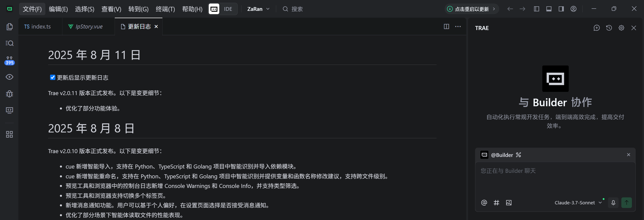Viewport: 644px width, 220px height.
Task: Click the 新增消息通知功能 bullet
Action: pos(168,205)
